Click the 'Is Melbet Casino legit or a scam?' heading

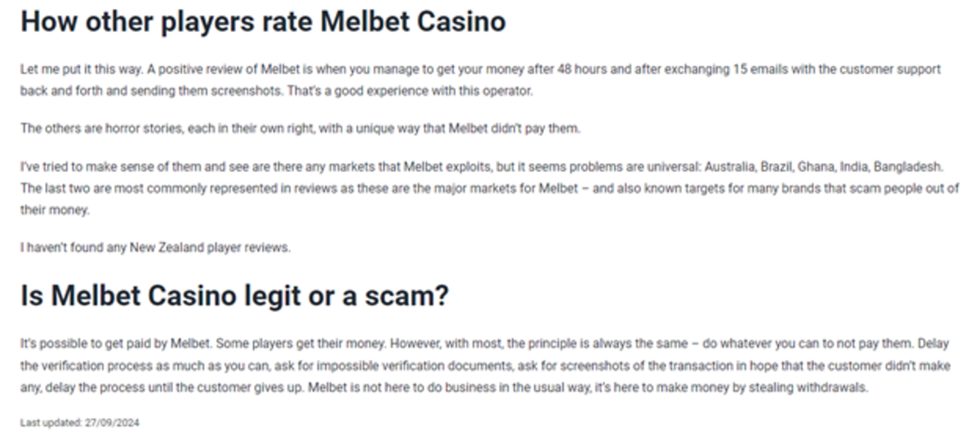click(x=234, y=296)
